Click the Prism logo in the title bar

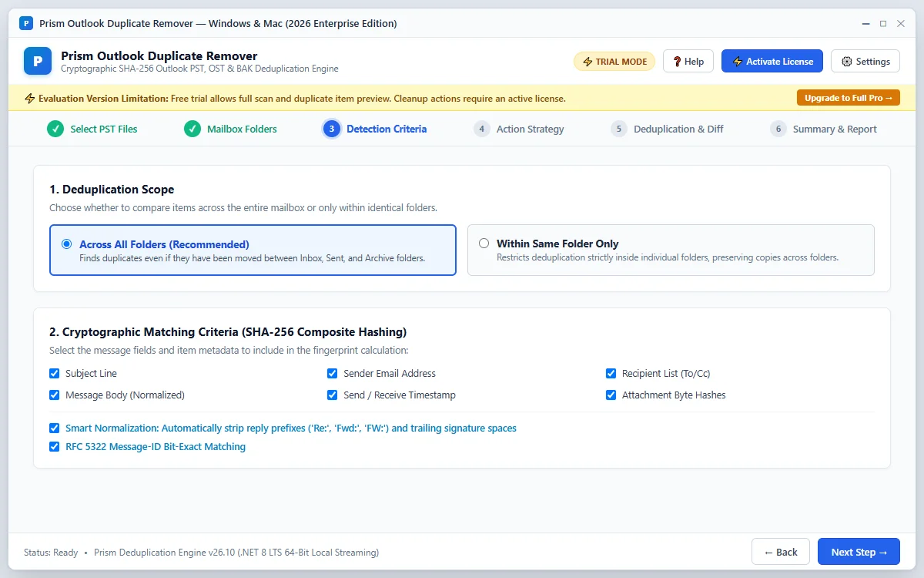click(25, 23)
